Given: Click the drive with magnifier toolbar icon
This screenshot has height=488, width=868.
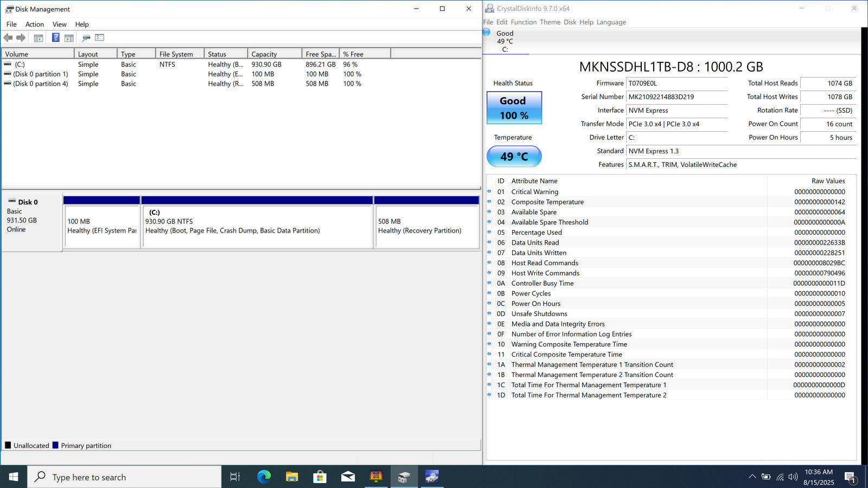Looking at the screenshot, I should pos(86,38).
